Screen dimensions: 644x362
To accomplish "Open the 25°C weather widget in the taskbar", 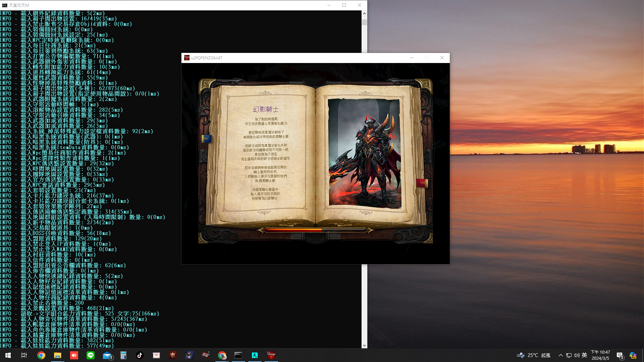I will (x=534, y=355).
